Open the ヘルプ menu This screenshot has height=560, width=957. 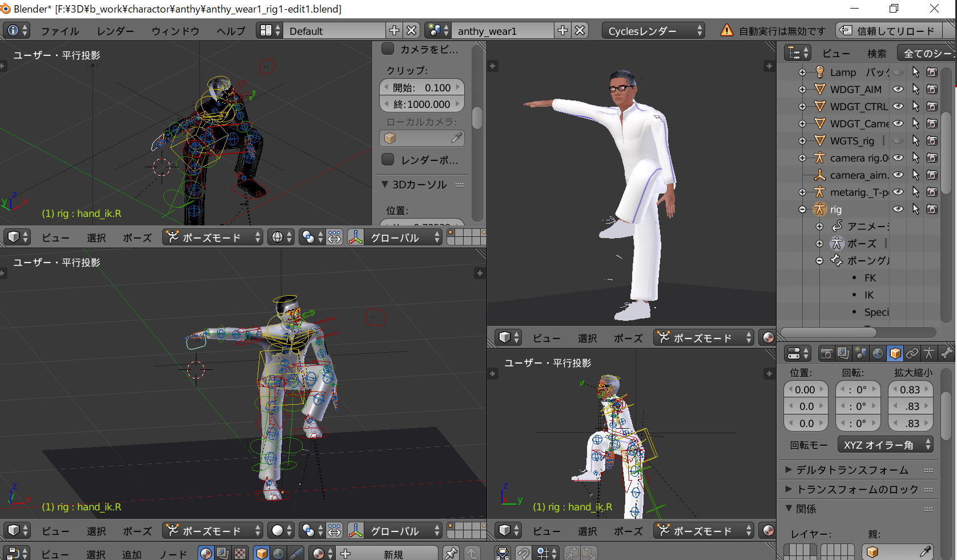click(231, 31)
